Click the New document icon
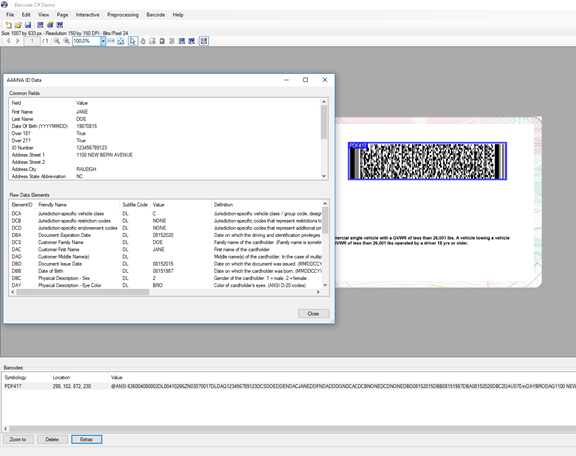Image resolution: width=576 pixels, height=456 pixels. 8,25
